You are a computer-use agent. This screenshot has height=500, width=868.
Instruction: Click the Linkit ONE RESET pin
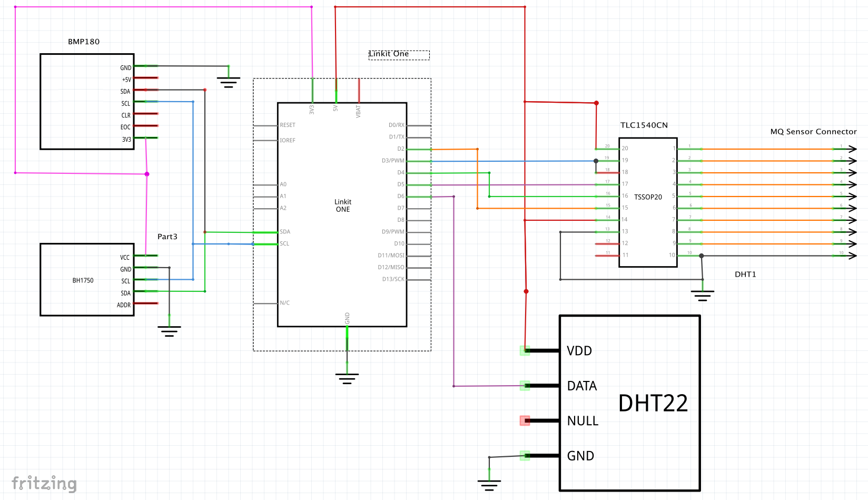point(265,125)
